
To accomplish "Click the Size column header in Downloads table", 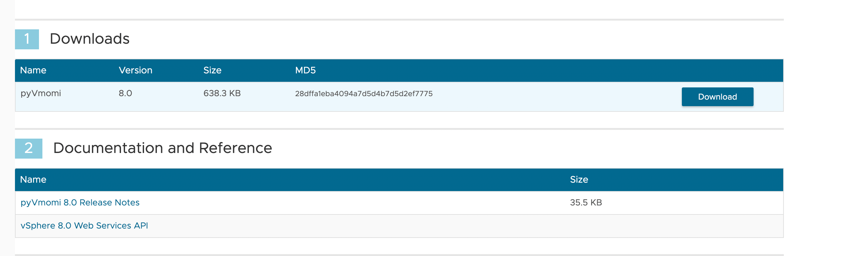I will [212, 70].
